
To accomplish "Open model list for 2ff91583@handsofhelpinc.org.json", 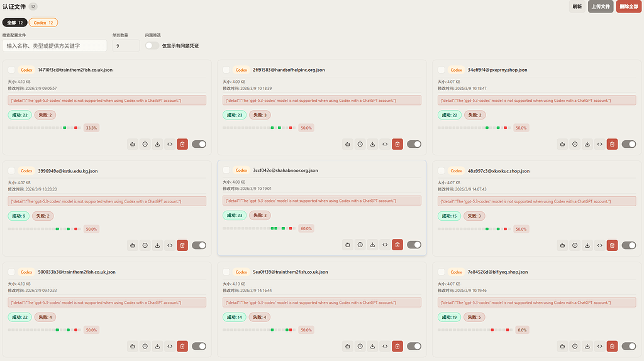I will 347,144.
